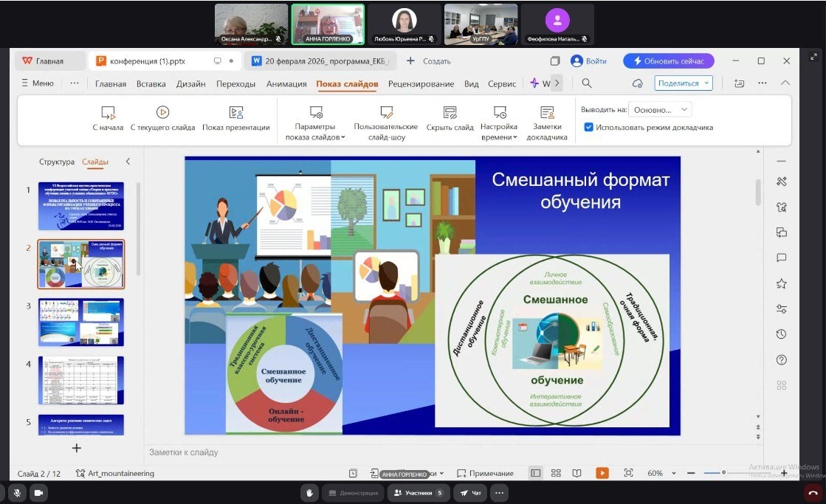Open the Выводить на display dropdown
The image size is (826, 504).
[x=660, y=110]
